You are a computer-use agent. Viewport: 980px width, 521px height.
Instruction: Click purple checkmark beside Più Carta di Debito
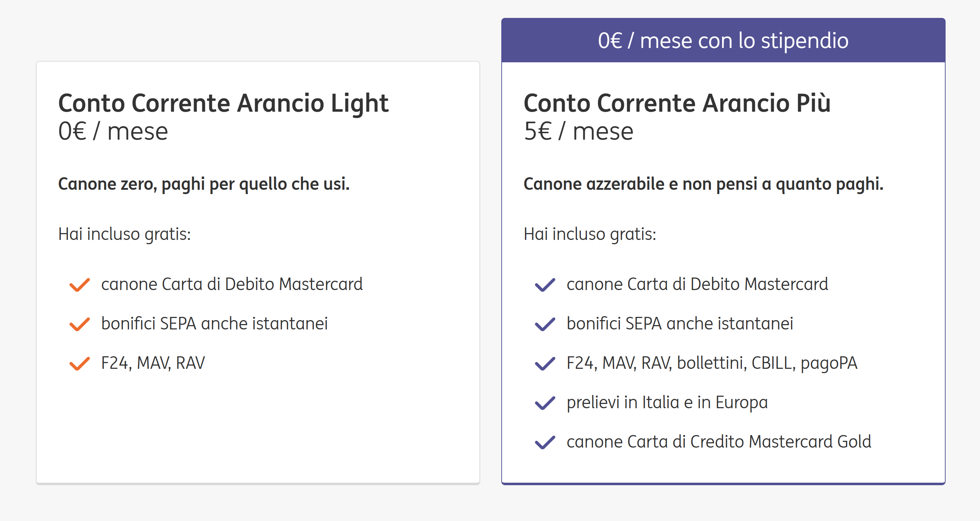(x=545, y=285)
